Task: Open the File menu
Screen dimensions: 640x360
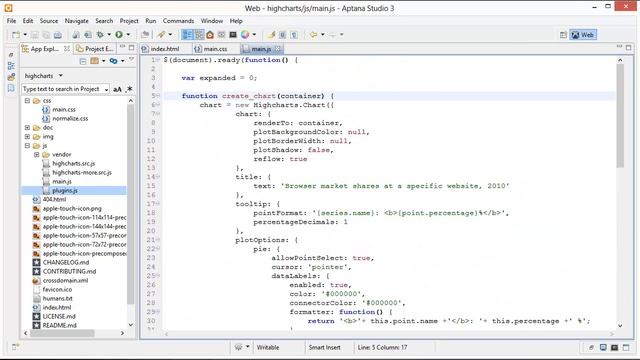Action: click(x=11, y=21)
